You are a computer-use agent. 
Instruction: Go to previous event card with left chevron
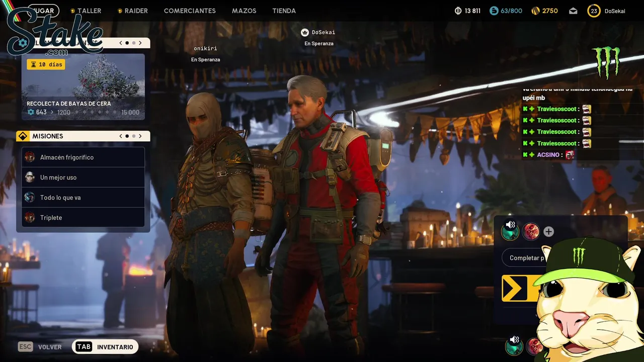121,43
